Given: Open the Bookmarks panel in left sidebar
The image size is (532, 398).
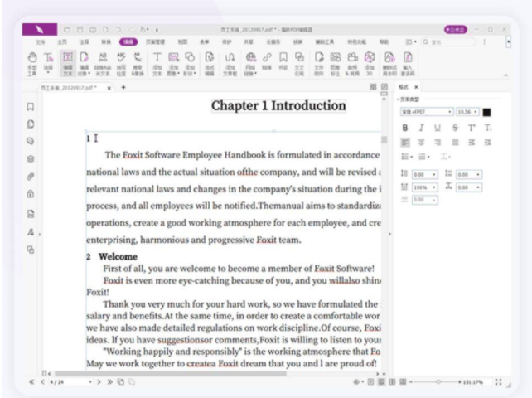Looking at the screenshot, I should click(31, 107).
